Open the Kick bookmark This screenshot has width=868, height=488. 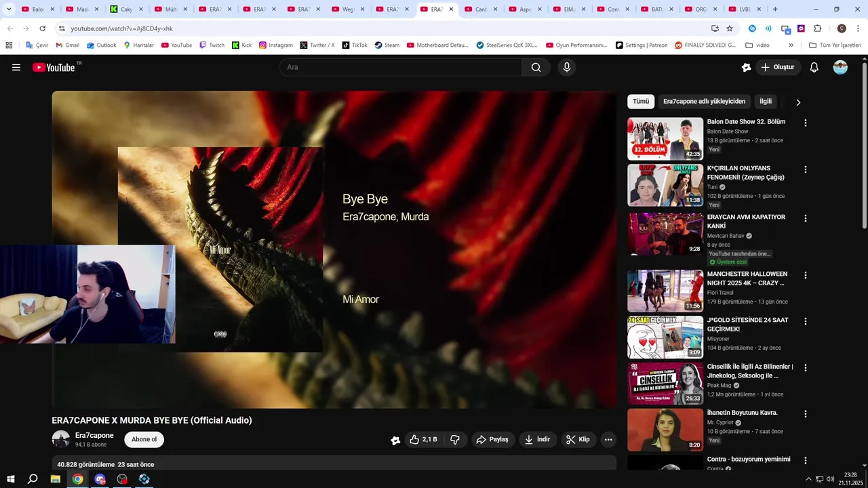tap(241, 45)
